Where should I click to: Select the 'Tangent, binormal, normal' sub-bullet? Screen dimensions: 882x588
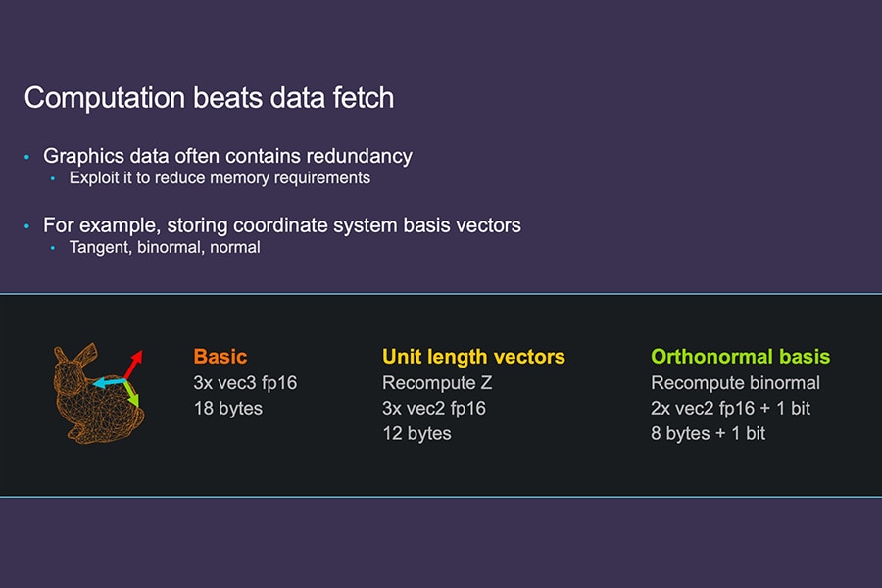pos(165,248)
